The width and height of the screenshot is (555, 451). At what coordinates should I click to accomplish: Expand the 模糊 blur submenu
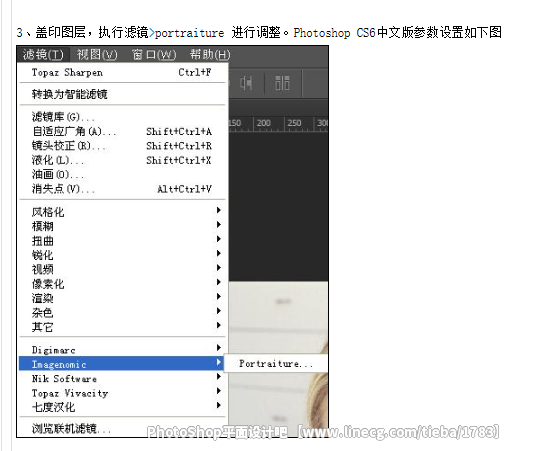(122, 226)
